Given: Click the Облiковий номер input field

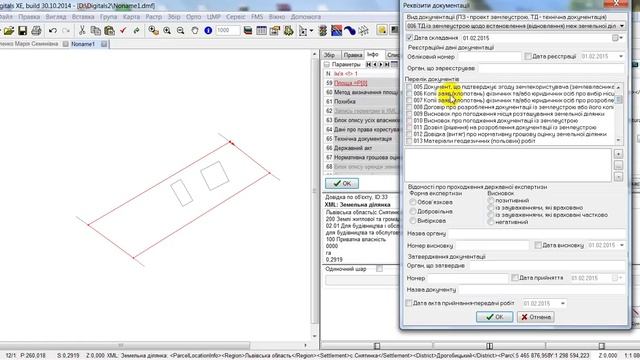Looking at the screenshot, I should pyautogui.click(x=490, y=56).
